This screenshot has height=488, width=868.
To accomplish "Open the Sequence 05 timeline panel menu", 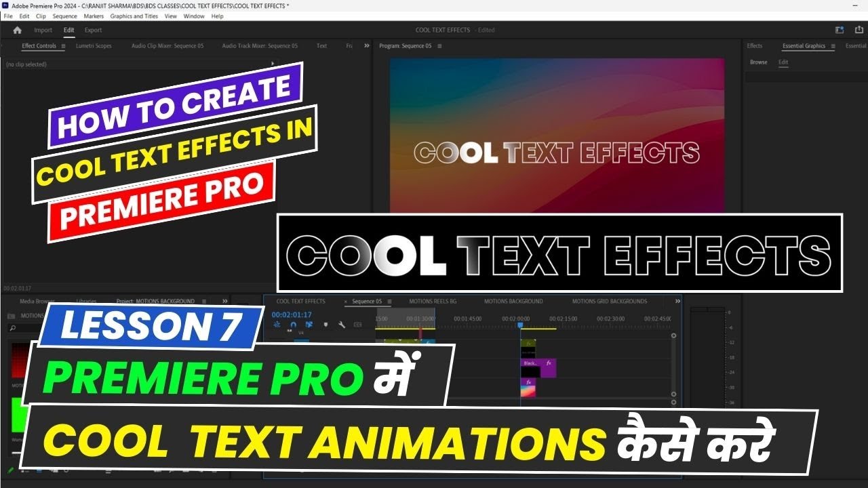I will [390, 302].
